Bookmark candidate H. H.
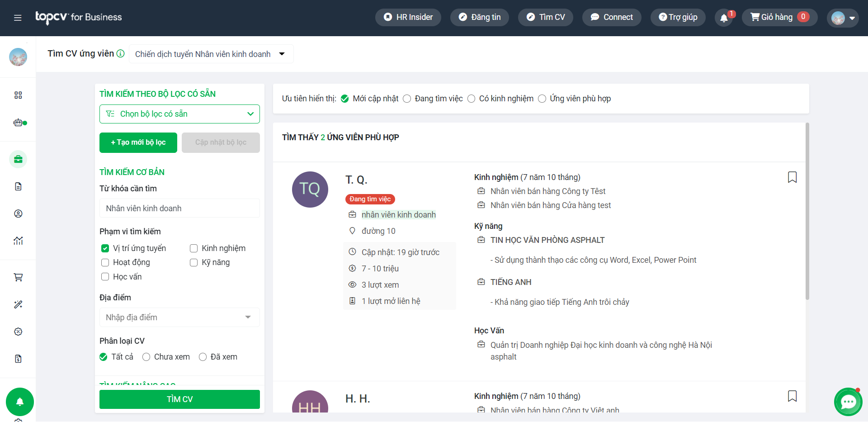Viewport: 868px width, 422px height. 792,396
